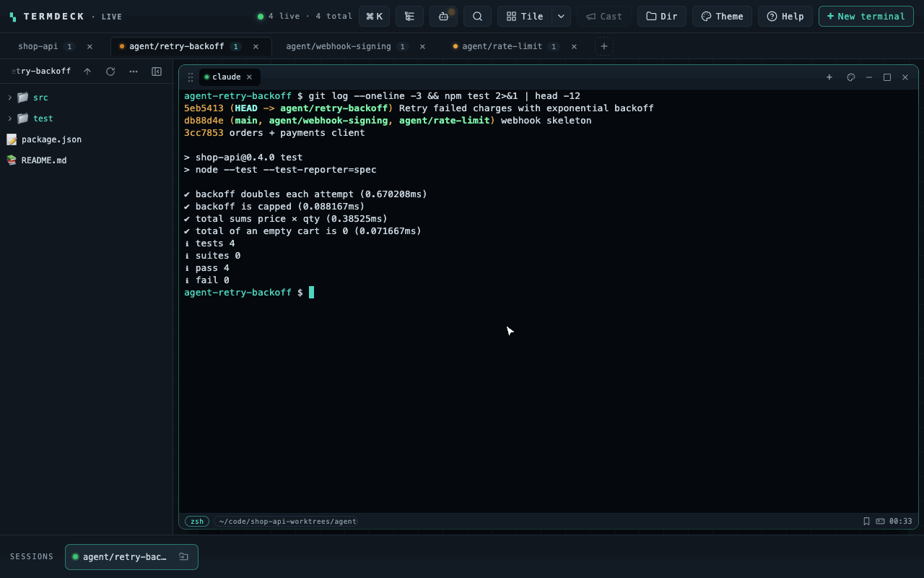The height and width of the screenshot is (578, 924).
Task: Expand the test folder chevron
Action: tap(9, 118)
